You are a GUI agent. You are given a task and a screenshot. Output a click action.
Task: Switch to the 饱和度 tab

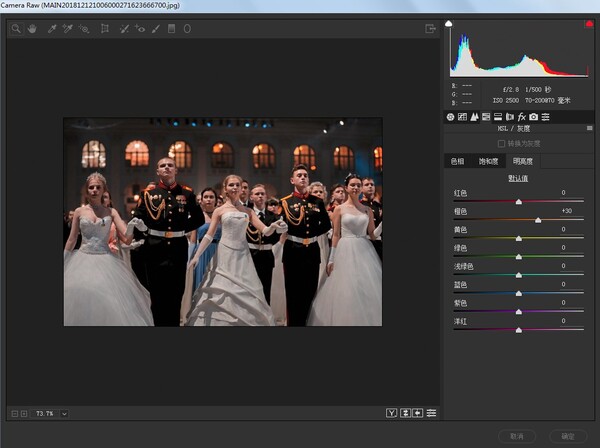coord(488,161)
